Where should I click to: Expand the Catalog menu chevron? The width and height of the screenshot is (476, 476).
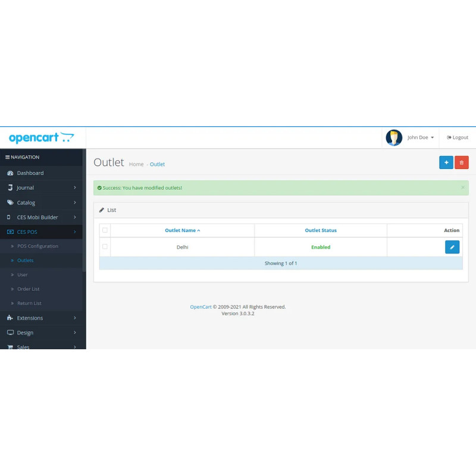(75, 202)
